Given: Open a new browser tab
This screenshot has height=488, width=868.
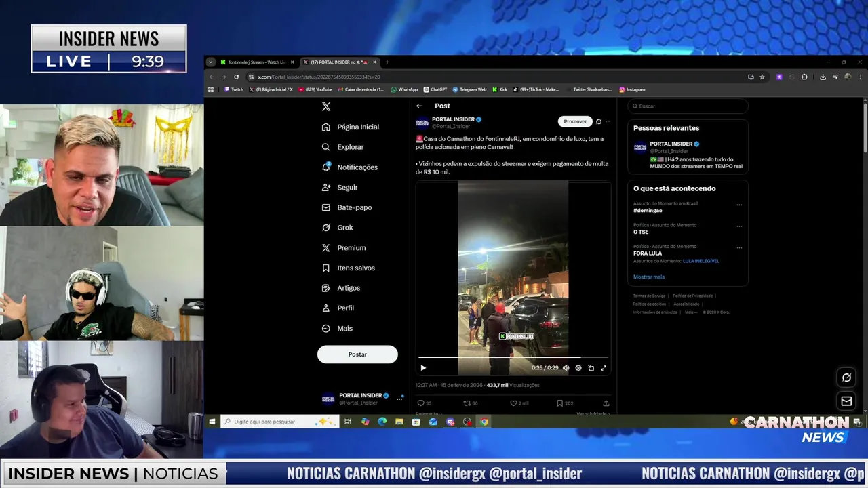Looking at the screenshot, I should tap(387, 62).
